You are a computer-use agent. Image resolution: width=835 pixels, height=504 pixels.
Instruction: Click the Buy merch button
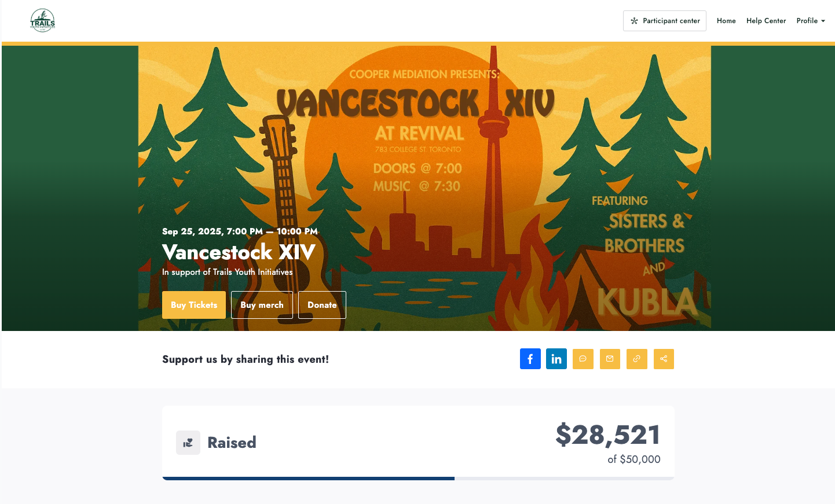pos(262,305)
